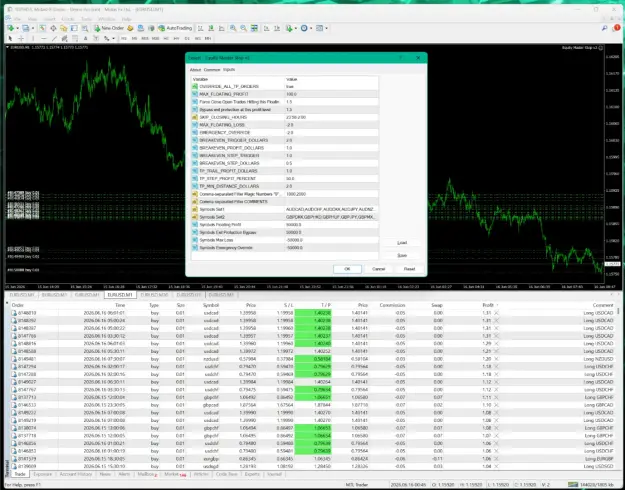The height and width of the screenshot is (490, 625).
Task: Switch to the Common tab in dialog
Action: [212, 70]
